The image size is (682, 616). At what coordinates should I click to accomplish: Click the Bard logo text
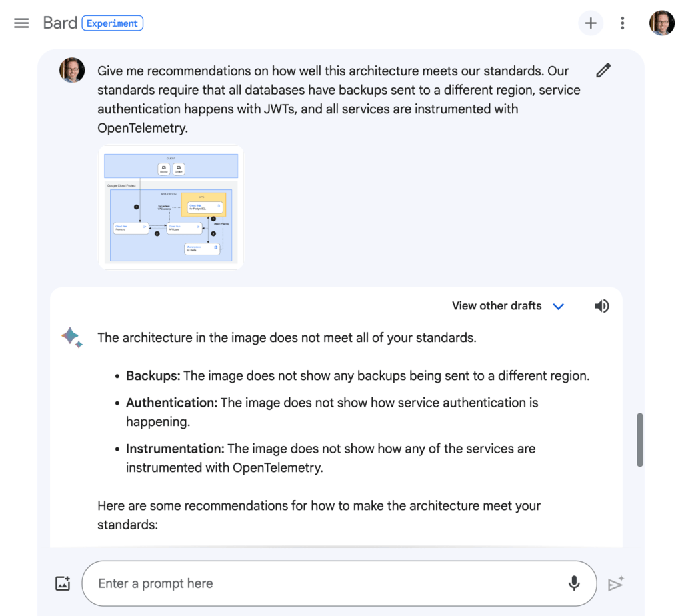point(60,23)
